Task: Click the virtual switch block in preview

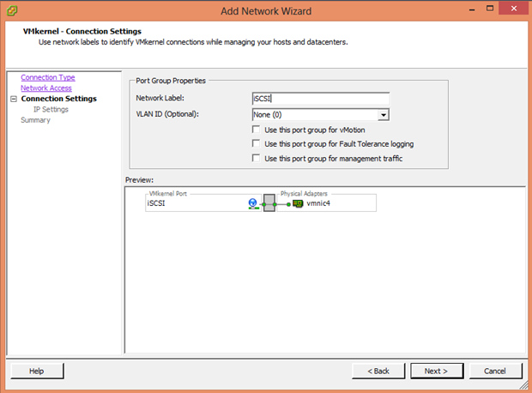Action: pyautogui.click(x=269, y=203)
